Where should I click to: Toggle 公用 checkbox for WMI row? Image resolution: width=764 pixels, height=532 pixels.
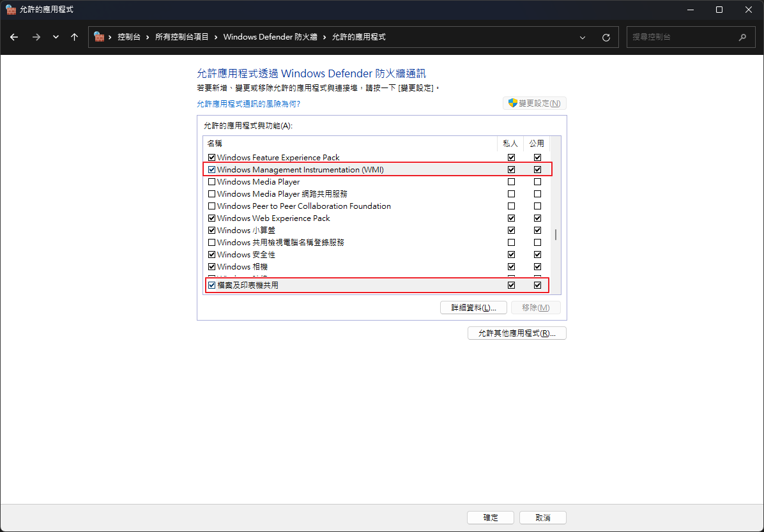pos(537,169)
